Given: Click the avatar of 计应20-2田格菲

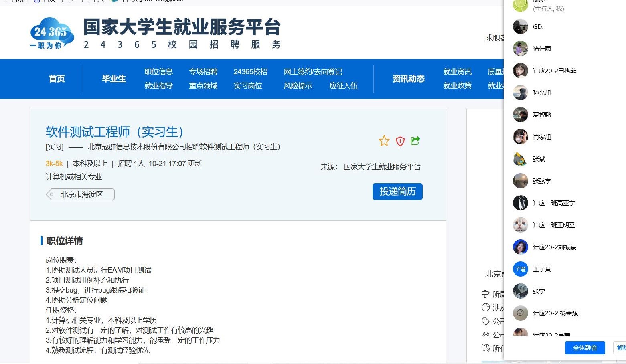Looking at the screenshot, I should [521, 71].
